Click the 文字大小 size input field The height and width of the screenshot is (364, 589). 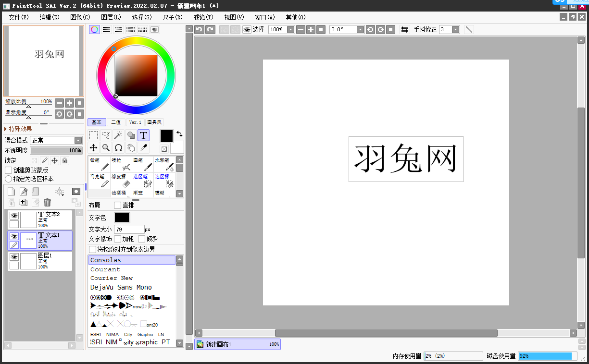click(129, 230)
